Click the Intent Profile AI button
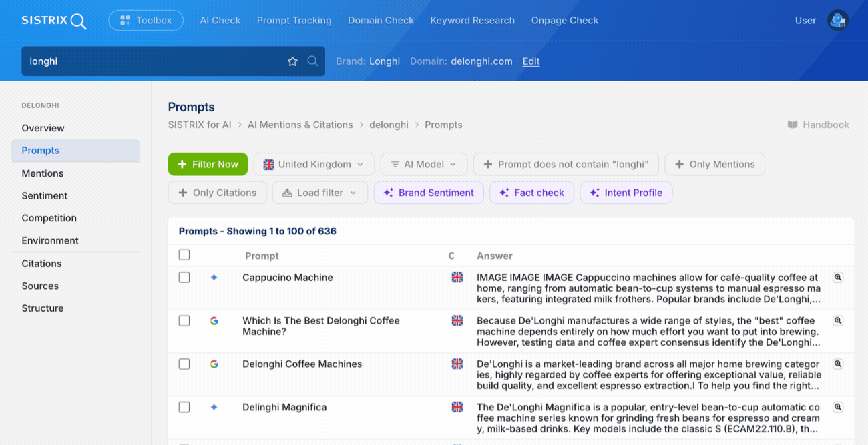868x445 pixels. point(626,193)
